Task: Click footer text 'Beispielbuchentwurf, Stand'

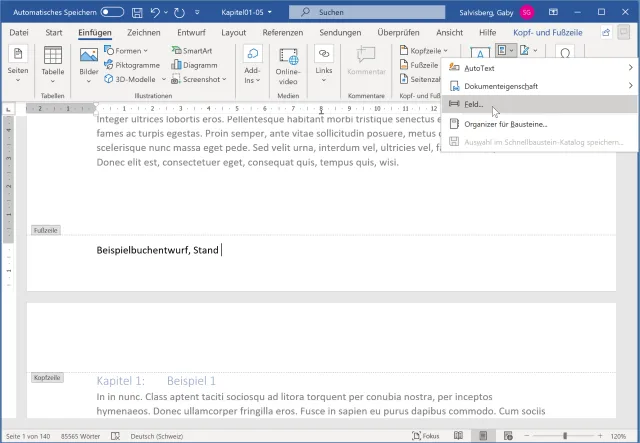Action: click(x=158, y=250)
